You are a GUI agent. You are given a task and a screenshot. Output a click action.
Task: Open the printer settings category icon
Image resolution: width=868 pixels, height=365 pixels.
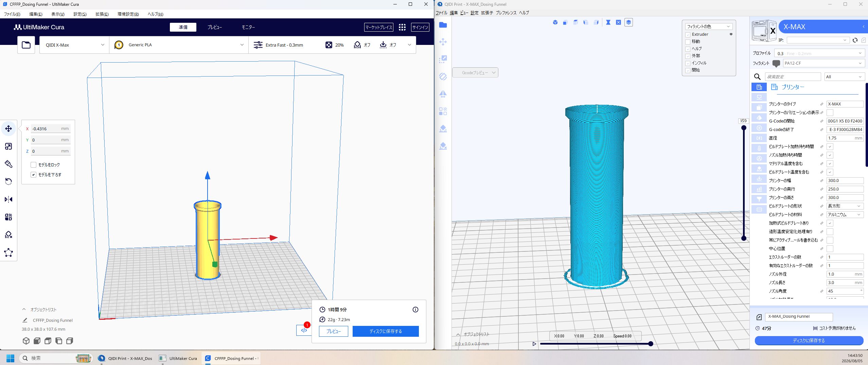pyautogui.click(x=759, y=87)
